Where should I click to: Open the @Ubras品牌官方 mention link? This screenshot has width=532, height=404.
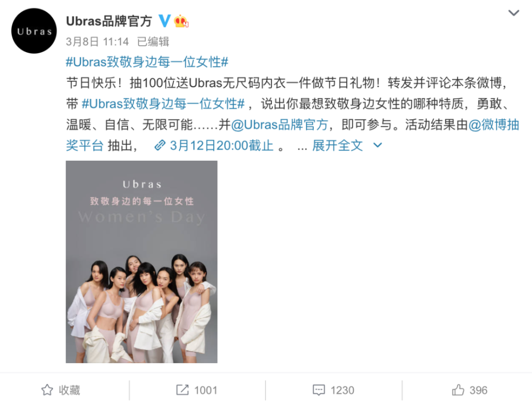[280, 125]
